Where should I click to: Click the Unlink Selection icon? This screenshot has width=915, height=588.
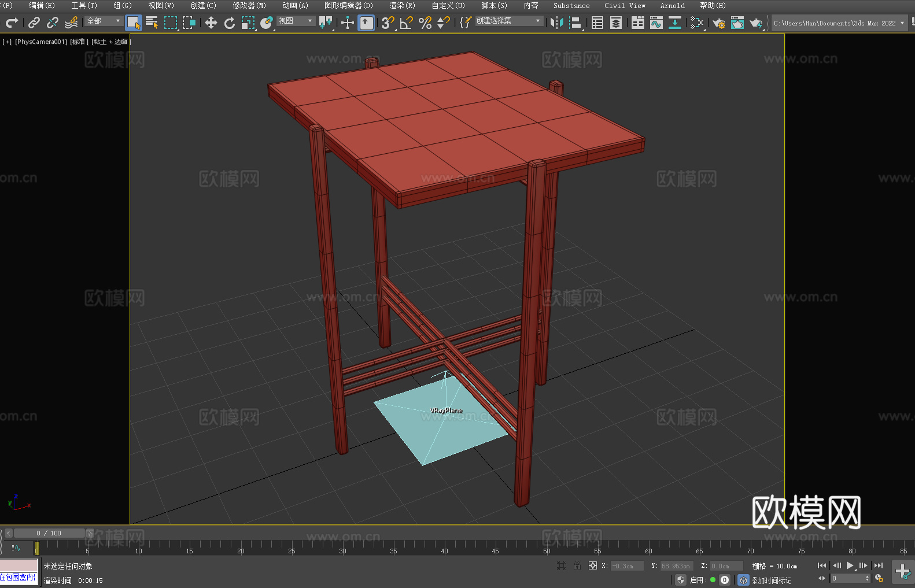pos(53,23)
